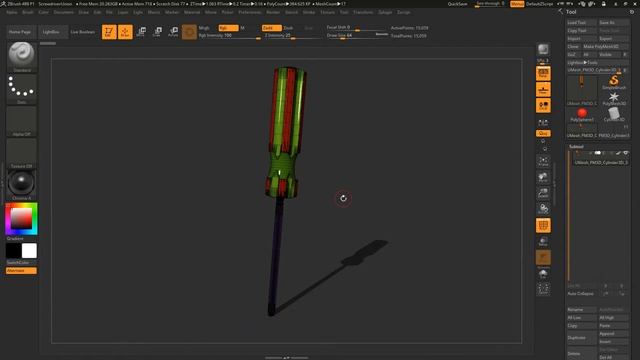Click the Save As button
Viewport: 640px width, 360px height.
(613, 22)
